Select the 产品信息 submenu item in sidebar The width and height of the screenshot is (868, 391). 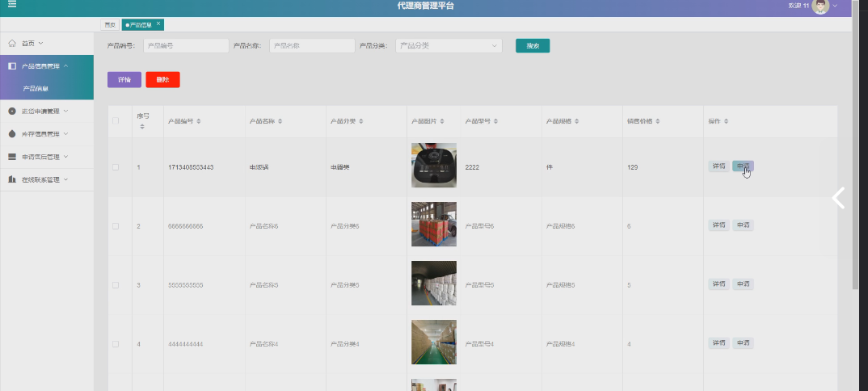coord(47,89)
